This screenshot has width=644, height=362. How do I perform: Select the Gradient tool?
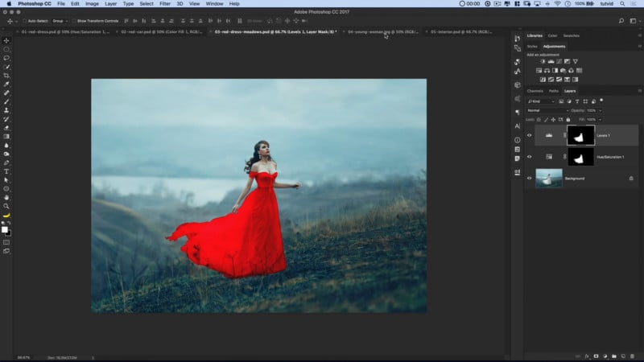[6, 136]
